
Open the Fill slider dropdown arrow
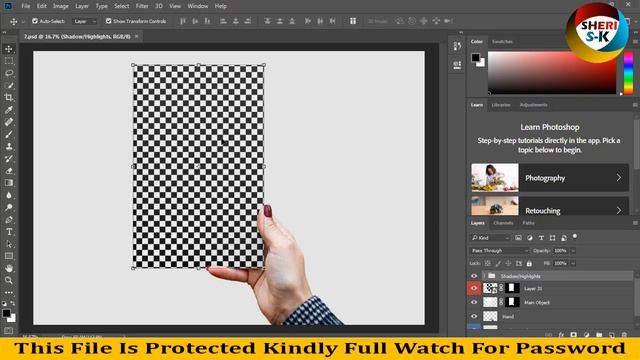[x=573, y=264]
